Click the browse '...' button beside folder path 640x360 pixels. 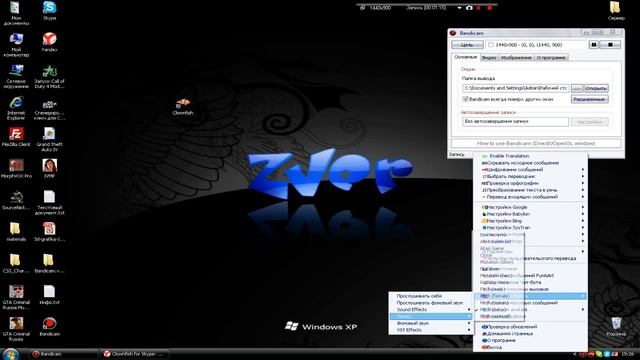577,89
